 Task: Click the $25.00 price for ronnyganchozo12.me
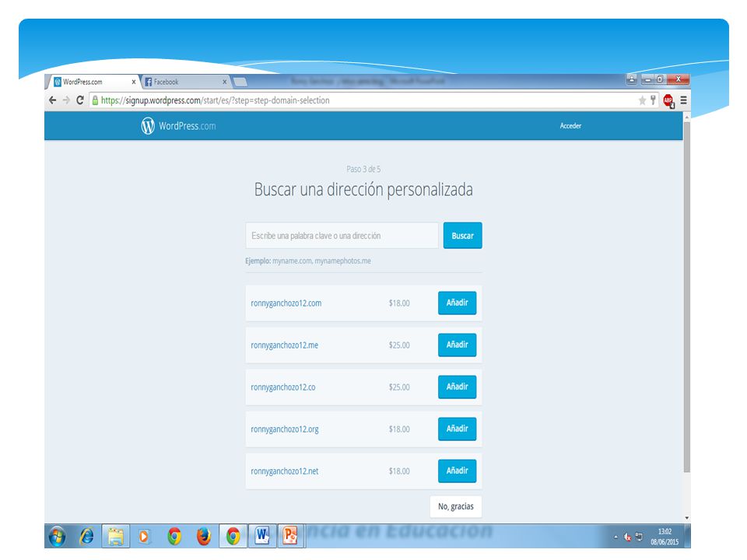[399, 345]
